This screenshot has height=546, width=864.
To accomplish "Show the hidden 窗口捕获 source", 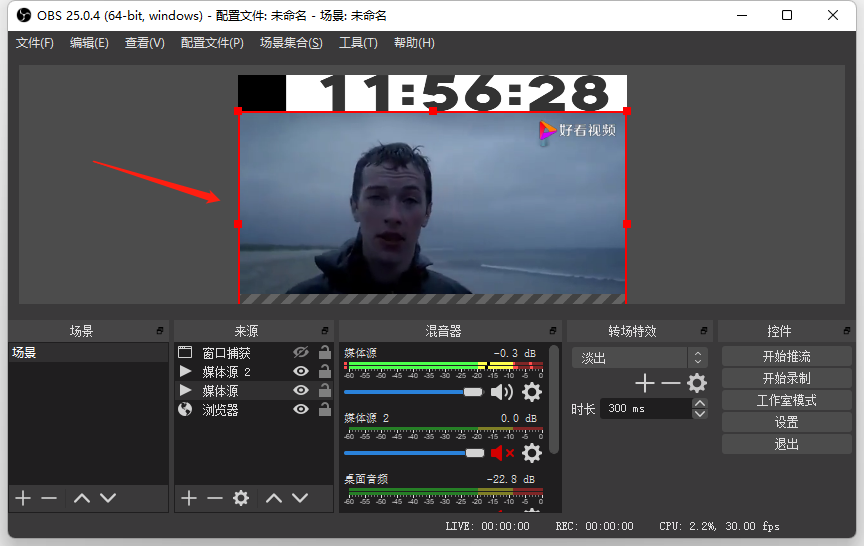I will [x=300, y=353].
